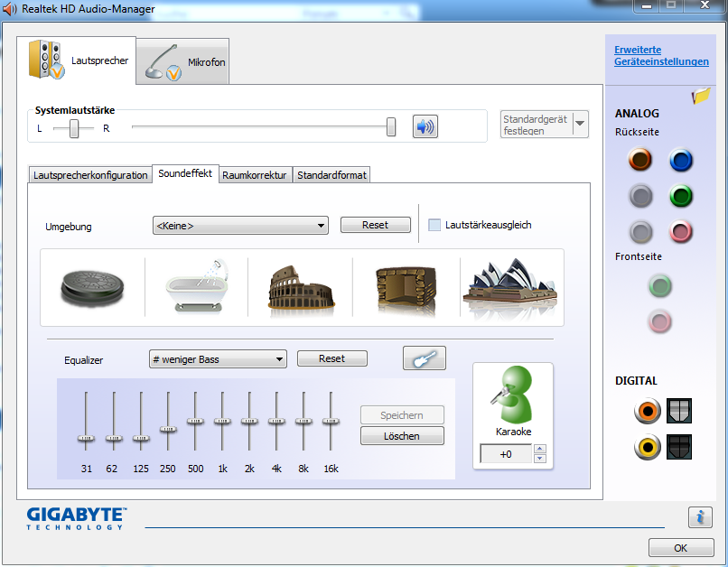Viewport: 728px width, 567px height.
Task: Select the Soundeffekt tab
Action: click(185, 173)
